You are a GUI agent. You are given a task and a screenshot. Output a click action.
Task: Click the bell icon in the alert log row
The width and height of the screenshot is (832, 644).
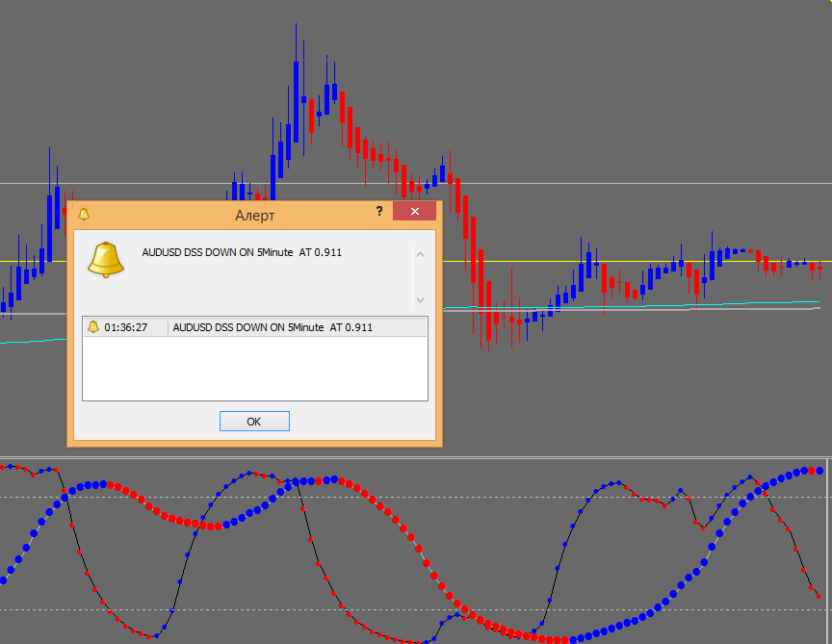[x=93, y=326]
